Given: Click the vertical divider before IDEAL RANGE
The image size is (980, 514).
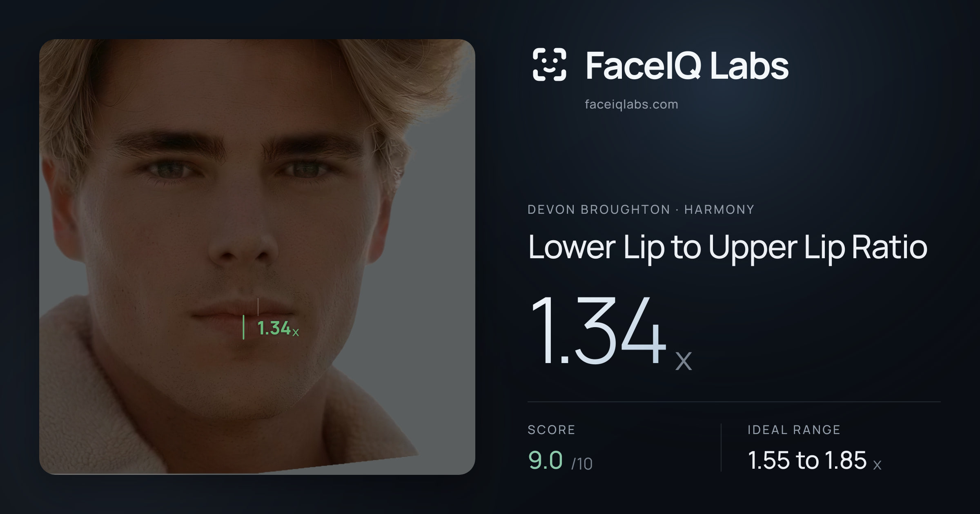Looking at the screenshot, I should (721, 448).
